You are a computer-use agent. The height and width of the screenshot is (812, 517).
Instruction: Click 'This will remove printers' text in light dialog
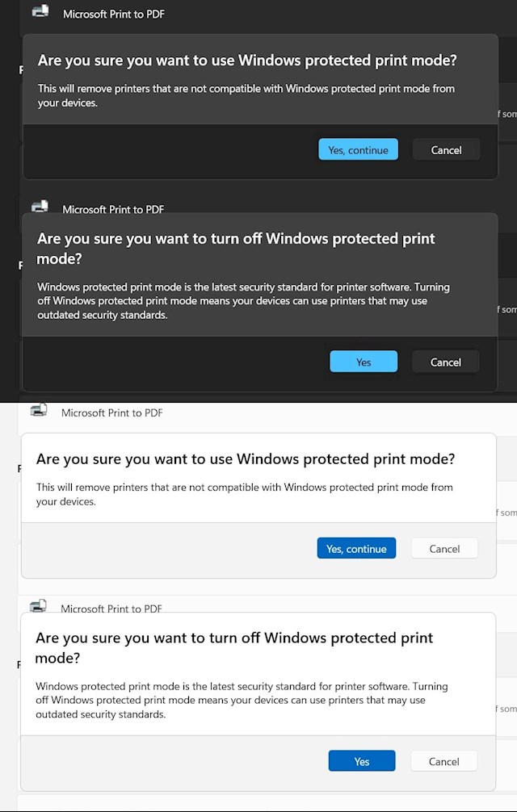245,494
